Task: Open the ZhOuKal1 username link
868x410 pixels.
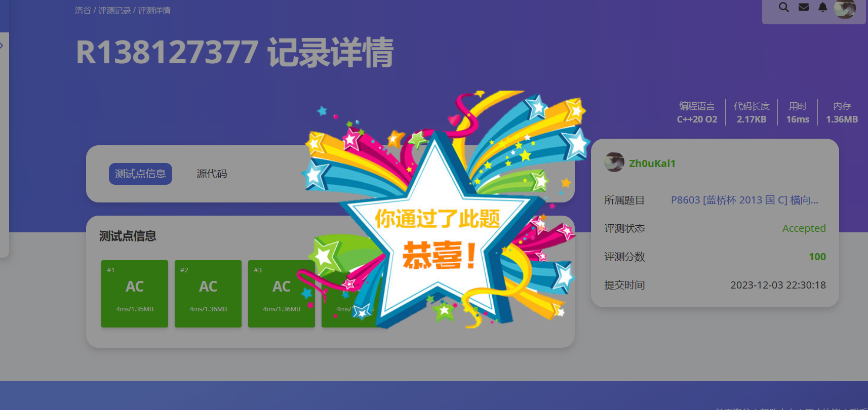Action: point(652,163)
